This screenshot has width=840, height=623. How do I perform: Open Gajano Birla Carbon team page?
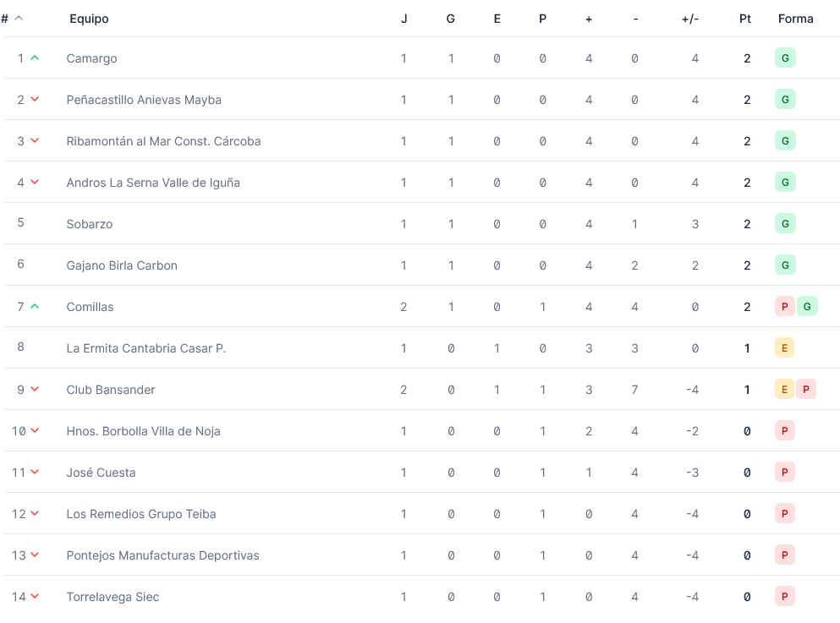coord(122,265)
